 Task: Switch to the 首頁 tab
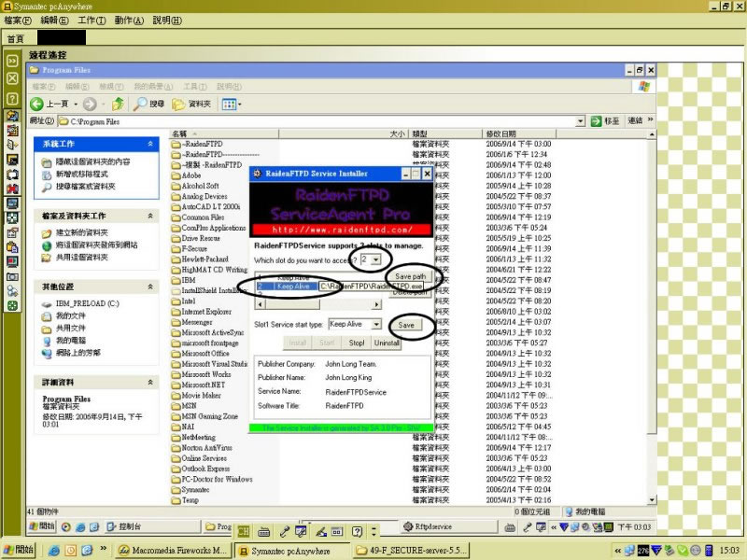16,38
